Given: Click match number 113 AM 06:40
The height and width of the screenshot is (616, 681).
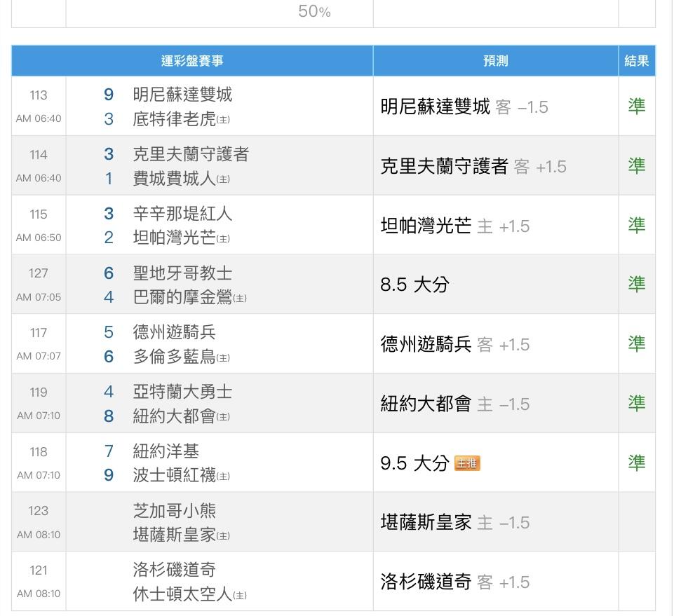Looking at the screenshot, I should 39,107.
